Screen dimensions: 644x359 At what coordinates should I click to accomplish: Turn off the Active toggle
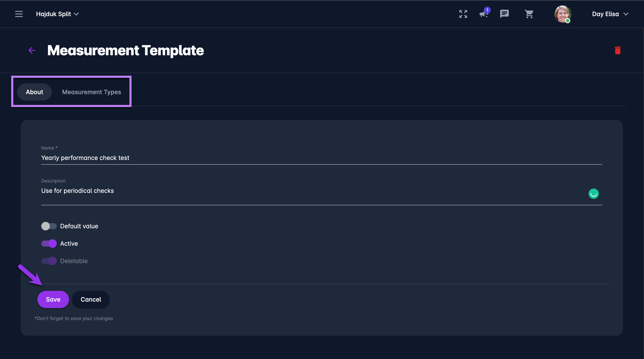(x=49, y=244)
